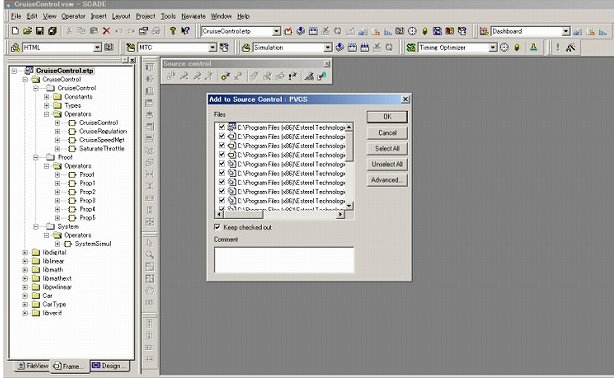
Task: Open the Dashboard dropdown
Action: [566, 31]
